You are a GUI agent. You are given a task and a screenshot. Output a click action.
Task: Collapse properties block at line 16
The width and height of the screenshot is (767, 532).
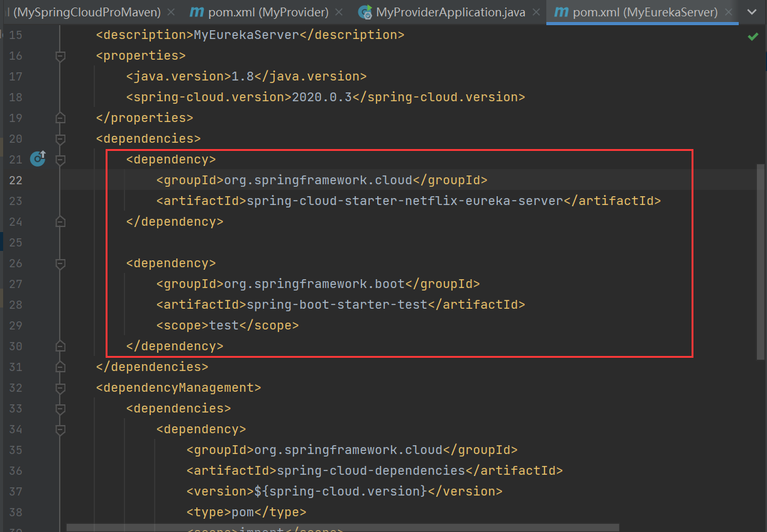pyautogui.click(x=60, y=56)
